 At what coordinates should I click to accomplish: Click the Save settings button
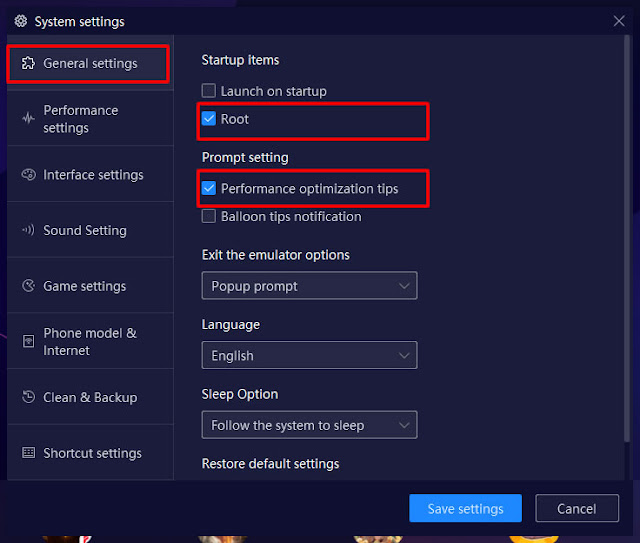(x=465, y=508)
